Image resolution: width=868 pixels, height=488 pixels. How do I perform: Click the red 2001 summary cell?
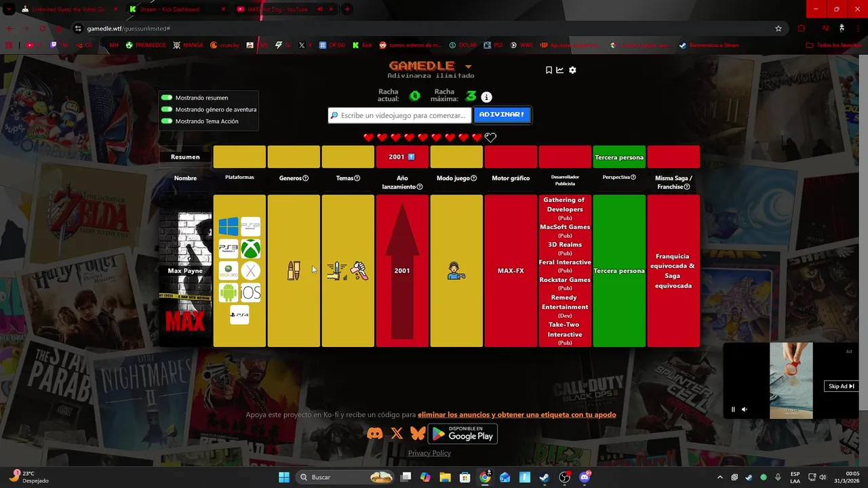tap(402, 157)
